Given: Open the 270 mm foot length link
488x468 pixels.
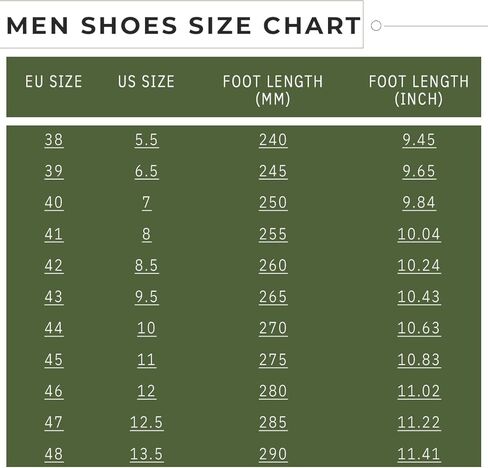Looking at the screenshot, I should [273, 328].
